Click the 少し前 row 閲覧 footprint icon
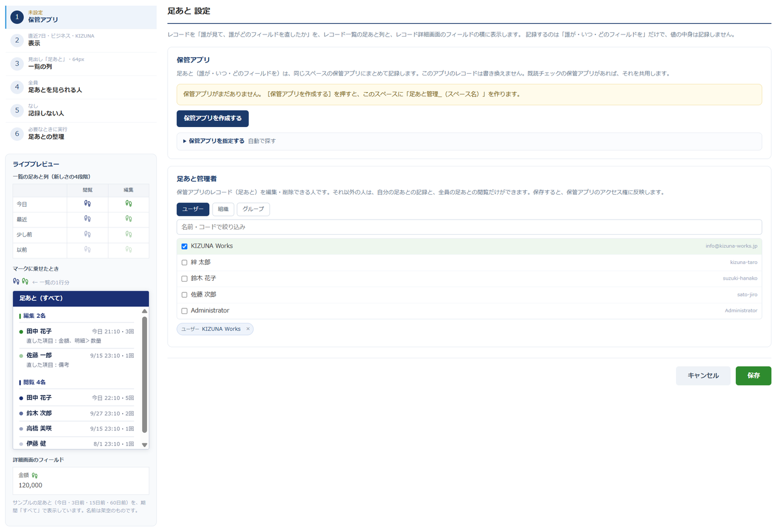This screenshot has width=777, height=532. 87,234
